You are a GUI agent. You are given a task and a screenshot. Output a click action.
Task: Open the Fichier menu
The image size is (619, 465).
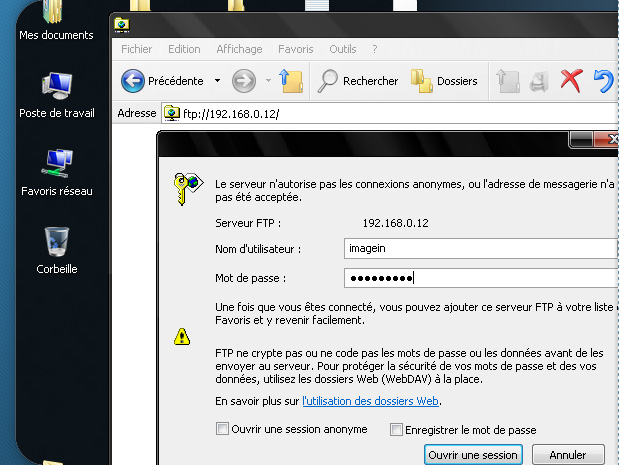tap(137, 49)
